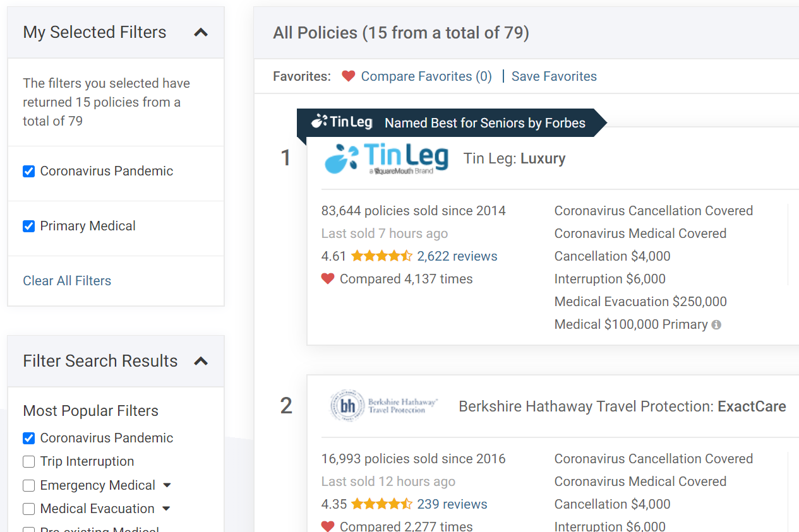The image size is (799, 532).
Task: Click 16,993 policies sold since 2016 text
Action: (x=414, y=459)
